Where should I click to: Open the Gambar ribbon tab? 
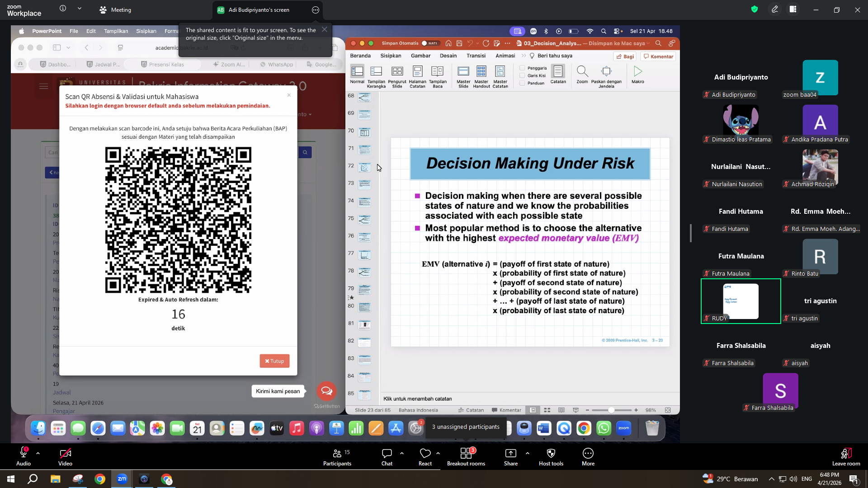420,56
